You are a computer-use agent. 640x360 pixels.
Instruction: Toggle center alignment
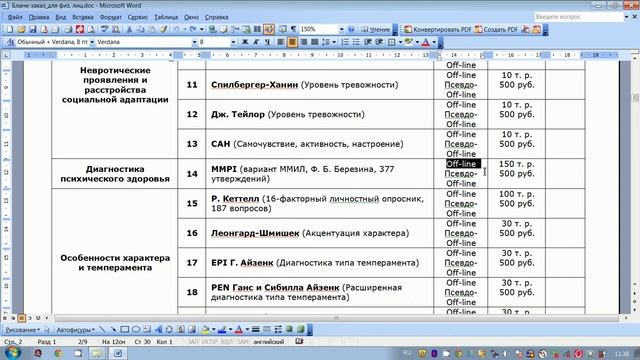point(292,42)
